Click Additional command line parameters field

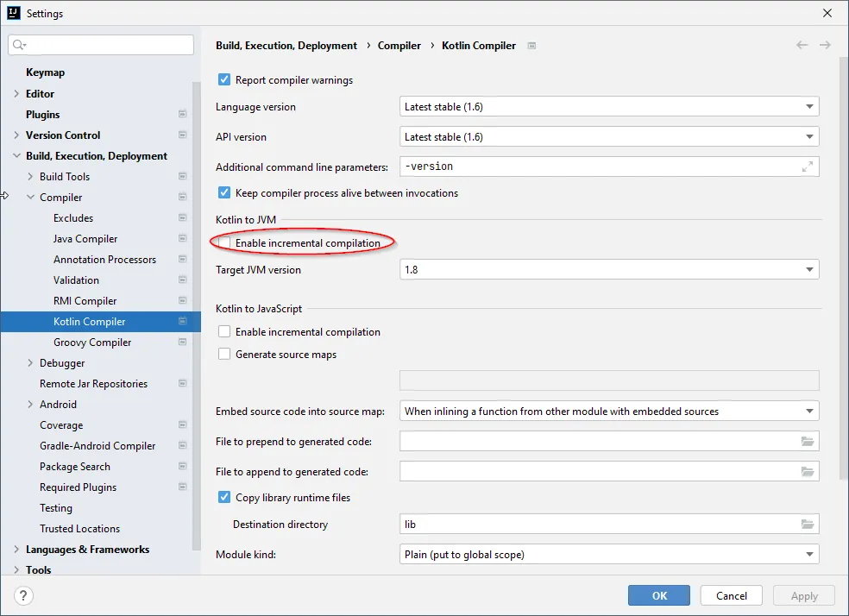pos(609,167)
